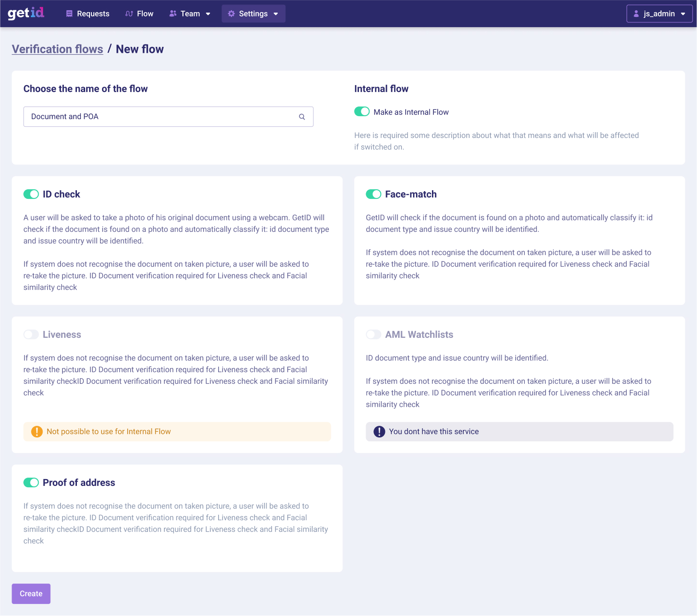Go to the Requests menu item
The width and height of the screenshot is (697, 616).
93,14
